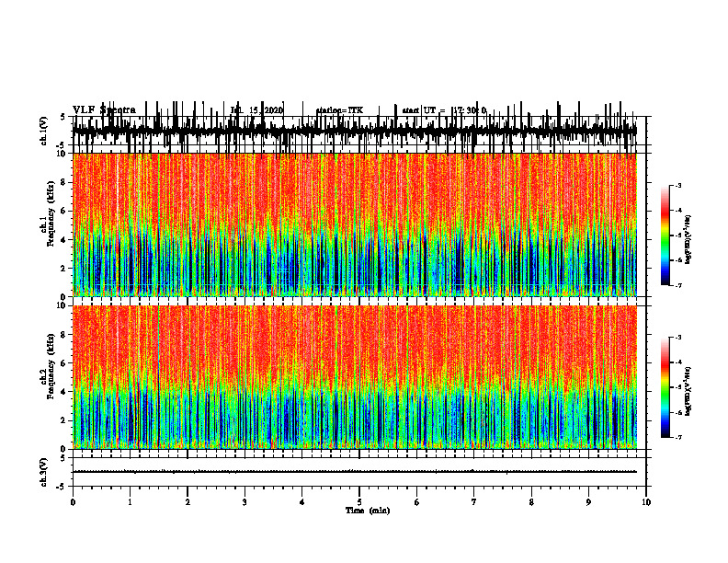The height and width of the screenshot is (563, 728).
Task: Click the ch.1 spectrogram panel
Action: coord(354,224)
